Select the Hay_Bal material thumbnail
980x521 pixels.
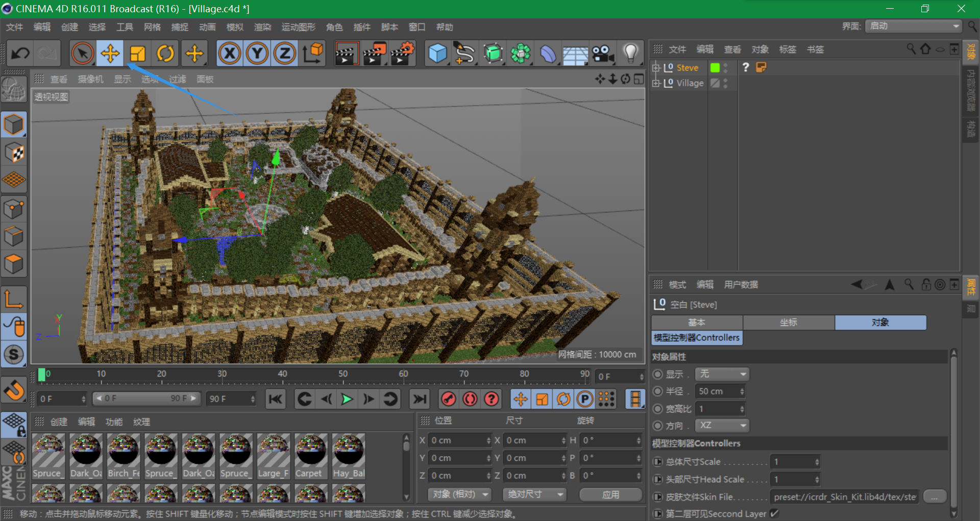[x=349, y=456]
